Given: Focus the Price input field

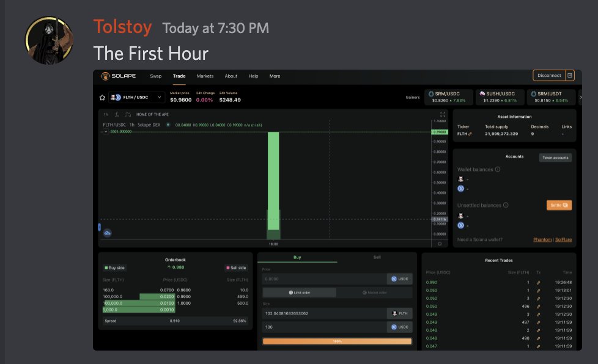Looking at the screenshot, I should [x=325, y=279].
